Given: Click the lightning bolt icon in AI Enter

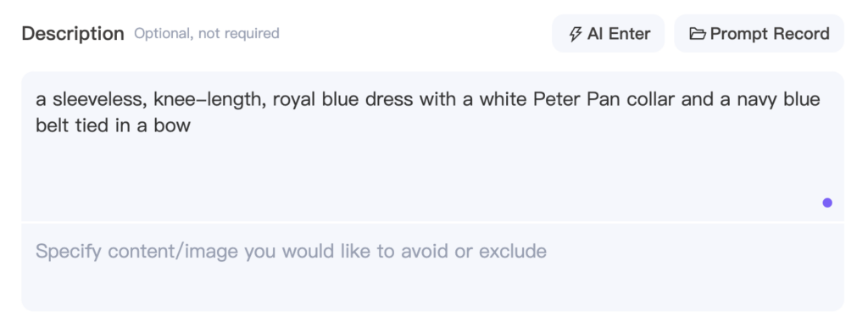Looking at the screenshot, I should [576, 34].
